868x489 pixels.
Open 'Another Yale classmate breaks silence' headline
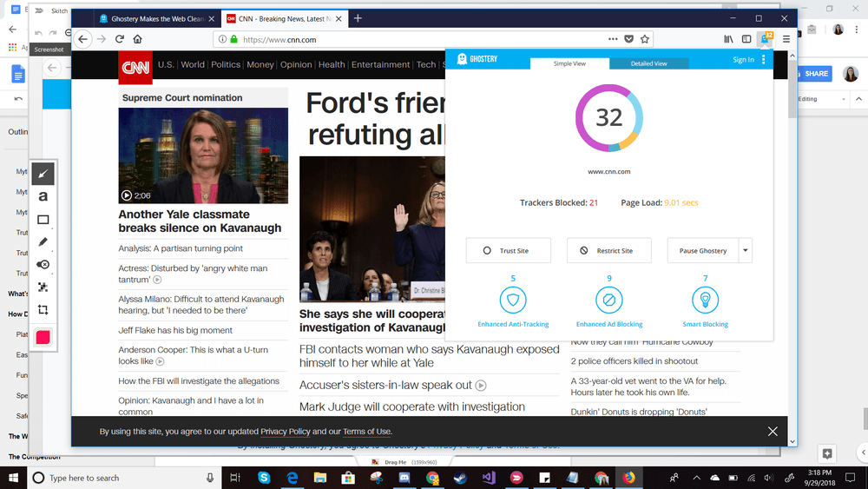tap(200, 221)
